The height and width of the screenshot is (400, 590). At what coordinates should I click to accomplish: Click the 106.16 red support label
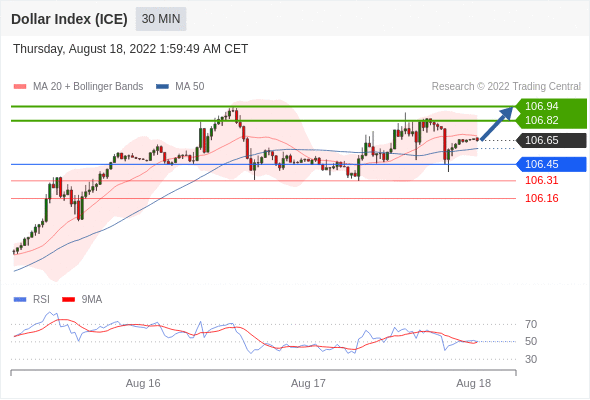(x=541, y=198)
